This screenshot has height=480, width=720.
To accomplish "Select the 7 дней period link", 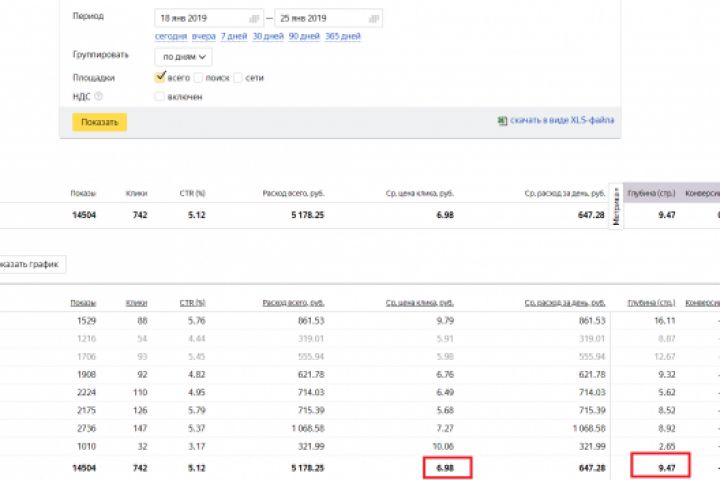I will click(x=234, y=36).
